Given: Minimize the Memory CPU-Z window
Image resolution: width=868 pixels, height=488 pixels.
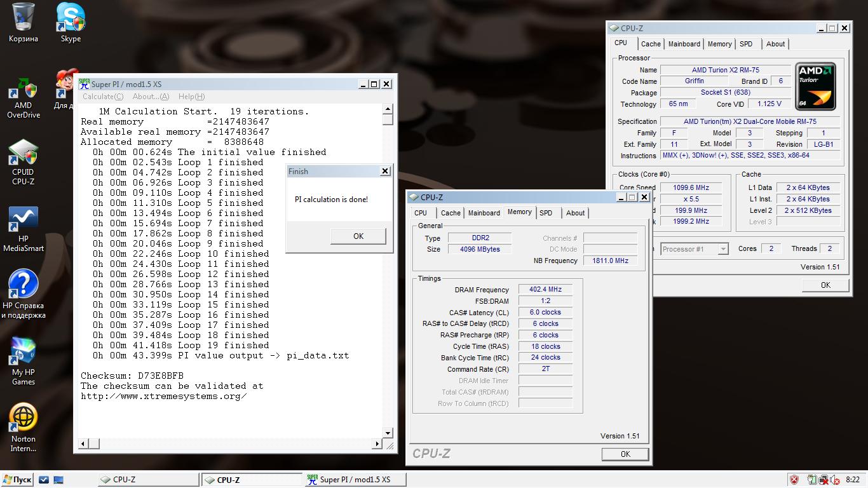Looking at the screenshot, I should 620,197.
